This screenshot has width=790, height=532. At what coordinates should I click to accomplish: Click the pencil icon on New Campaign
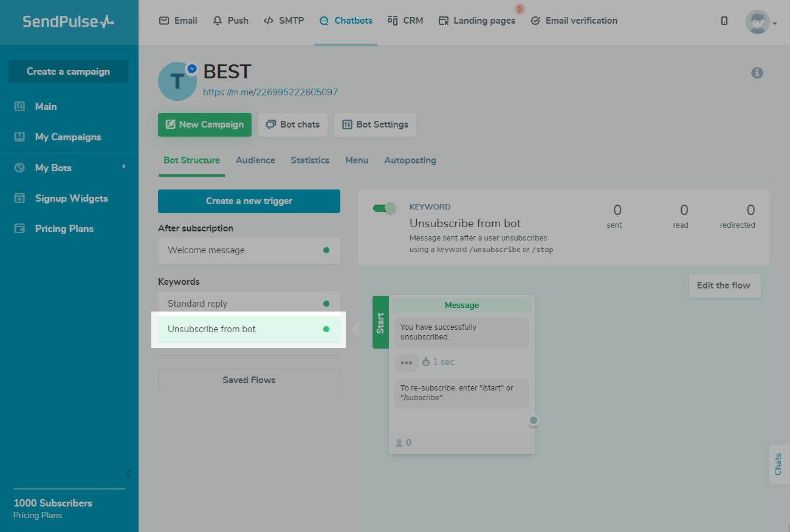pyautogui.click(x=170, y=124)
